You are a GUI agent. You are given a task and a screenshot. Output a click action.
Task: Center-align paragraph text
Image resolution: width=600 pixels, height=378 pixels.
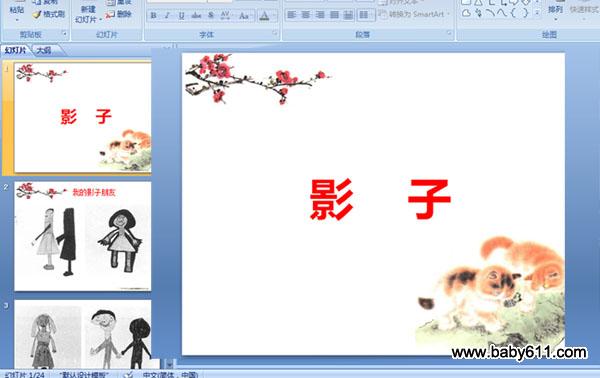[306, 15]
